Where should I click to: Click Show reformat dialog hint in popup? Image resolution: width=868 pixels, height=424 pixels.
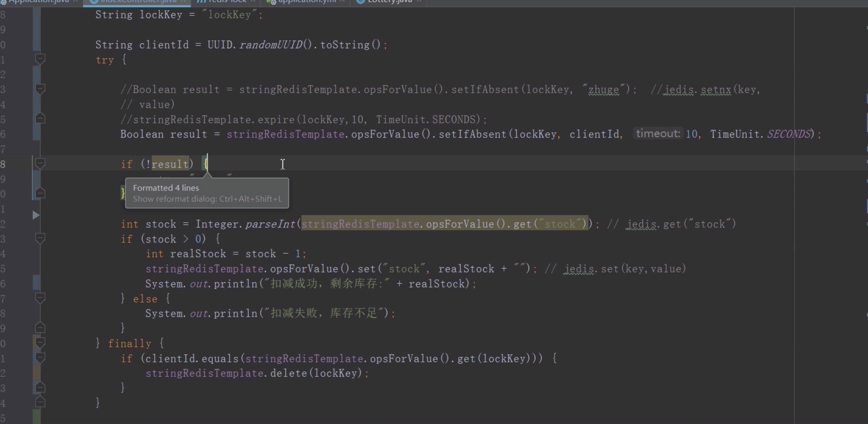208,199
